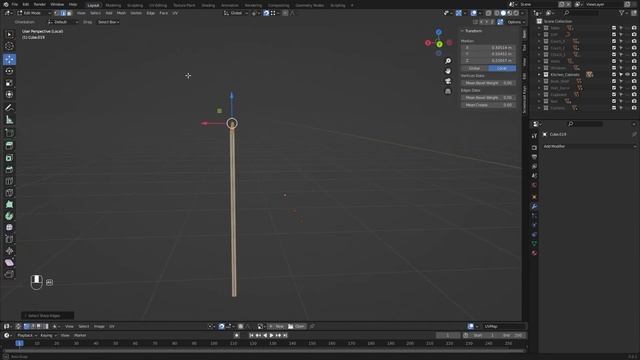Select the Cursor tool
The width and height of the screenshot is (640, 360).
click(x=9, y=46)
